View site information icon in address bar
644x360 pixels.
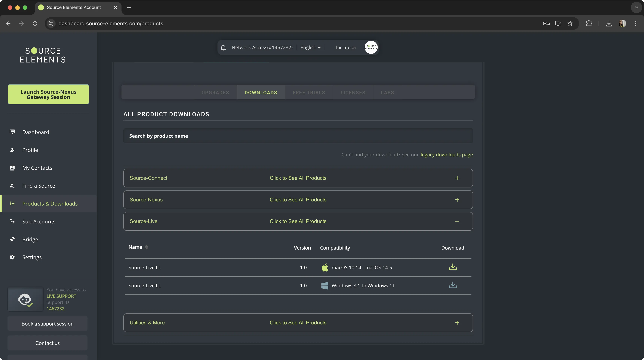pyautogui.click(x=51, y=23)
